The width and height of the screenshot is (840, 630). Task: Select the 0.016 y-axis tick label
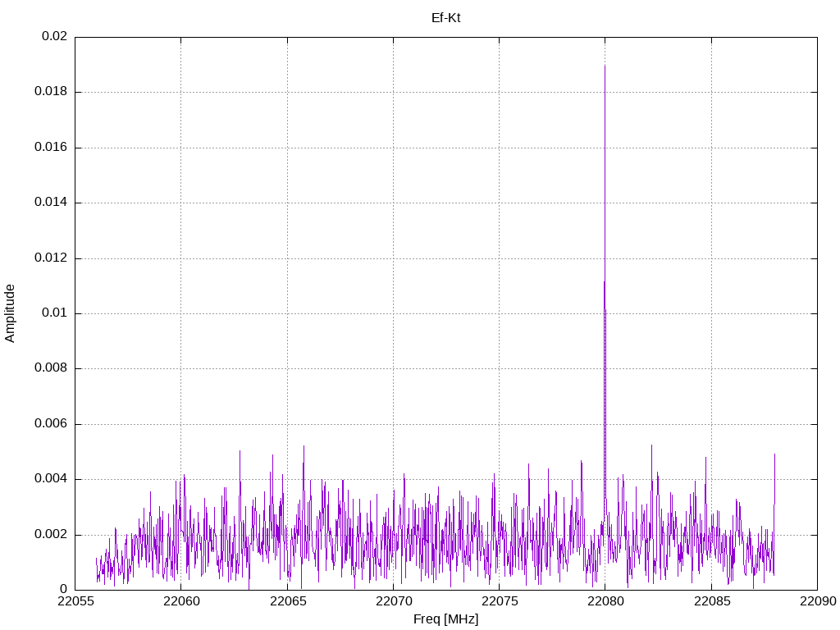(50, 148)
